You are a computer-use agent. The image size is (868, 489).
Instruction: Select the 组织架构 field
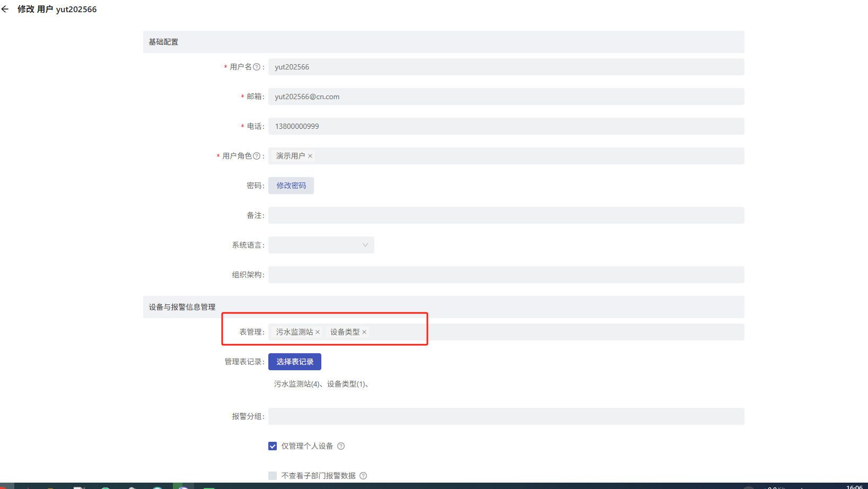pyautogui.click(x=506, y=275)
